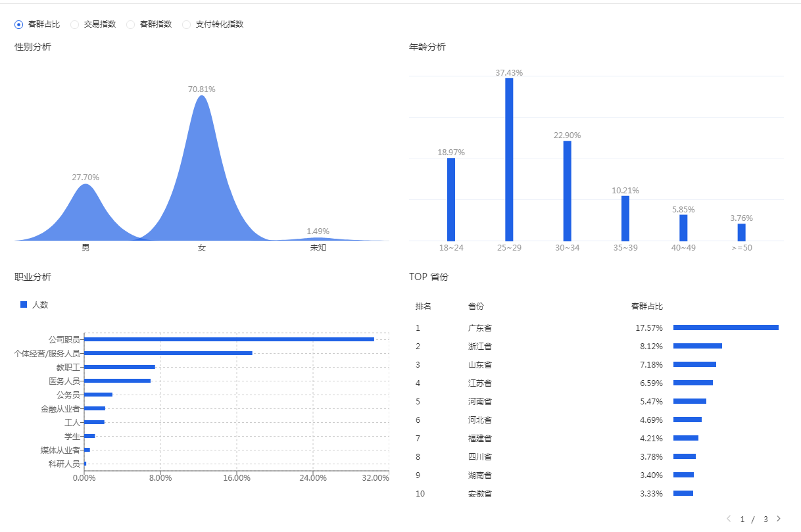
Task: Select the 客群占比 radio button
Action: 18,24
